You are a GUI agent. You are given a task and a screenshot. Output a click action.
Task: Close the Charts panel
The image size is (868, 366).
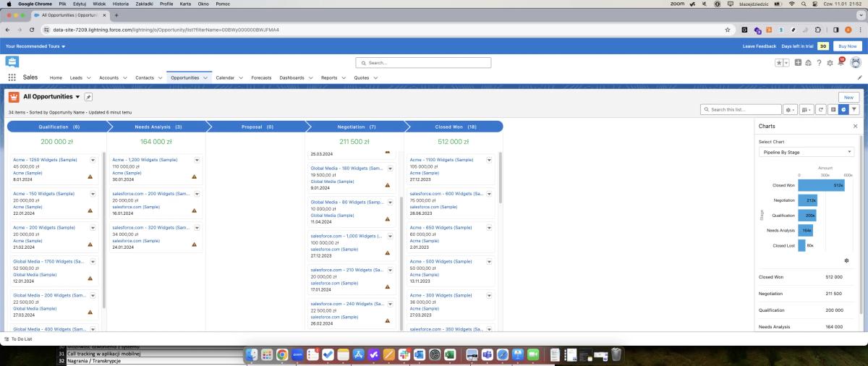855,126
